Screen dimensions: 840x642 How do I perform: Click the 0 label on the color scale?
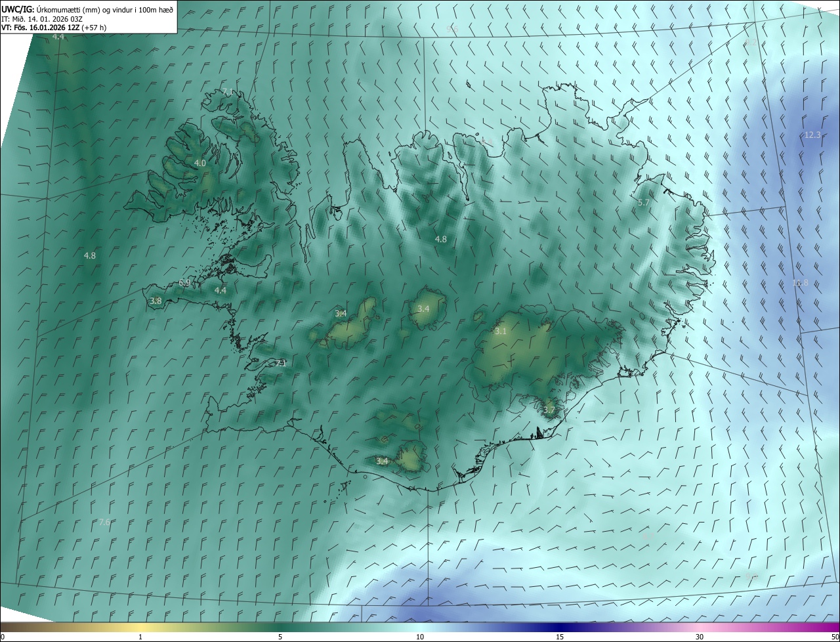pos(3,637)
